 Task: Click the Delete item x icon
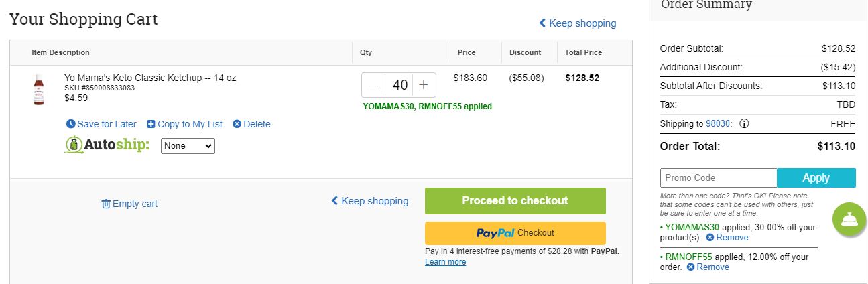[x=237, y=124]
